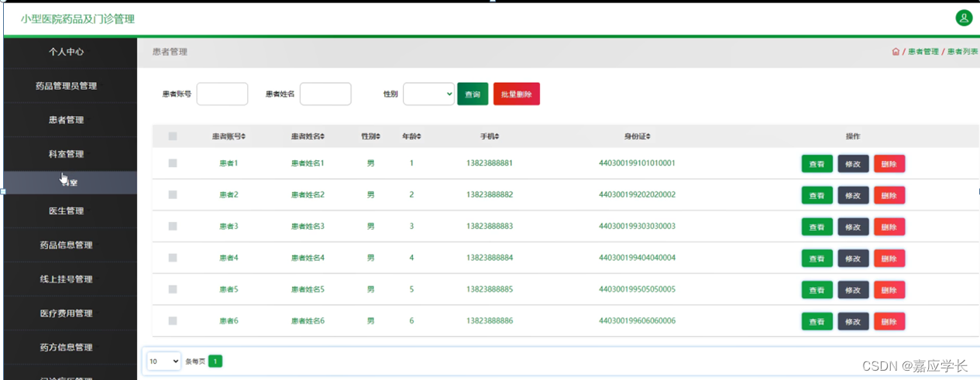The width and height of the screenshot is (980, 380).
Task: Click 修改 for 患者6
Action: point(853,321)
